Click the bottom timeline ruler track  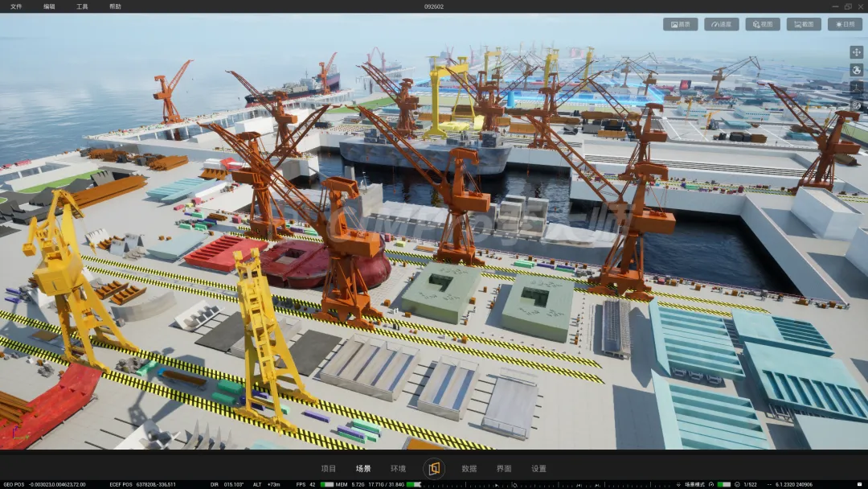pyautogui.click(x=548, y=484)
